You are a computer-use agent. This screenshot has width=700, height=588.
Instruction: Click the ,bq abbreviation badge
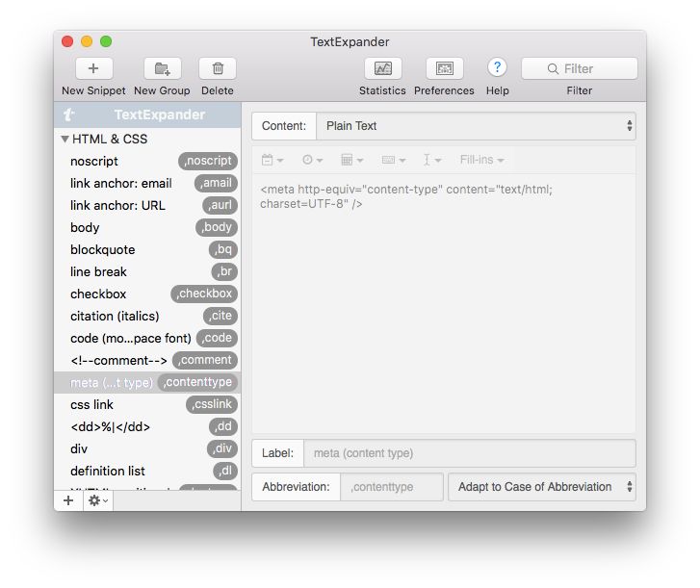[223, 249]
